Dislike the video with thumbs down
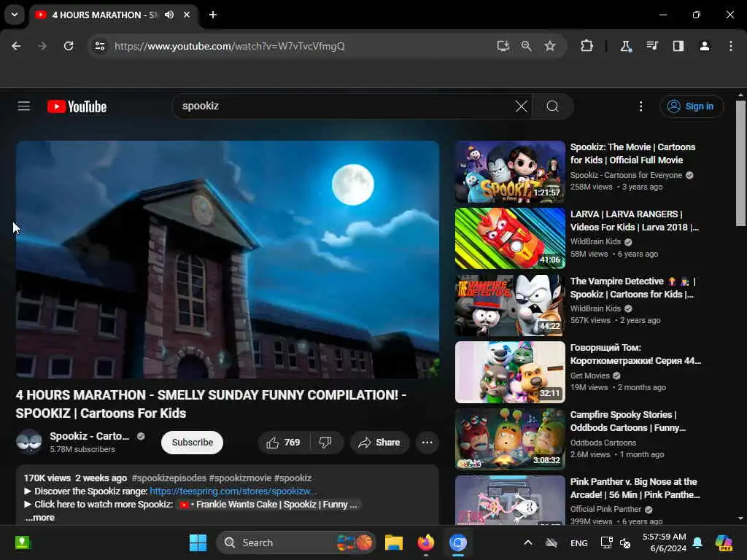This screenshot has width=747, height=560. tap(326, 443)
